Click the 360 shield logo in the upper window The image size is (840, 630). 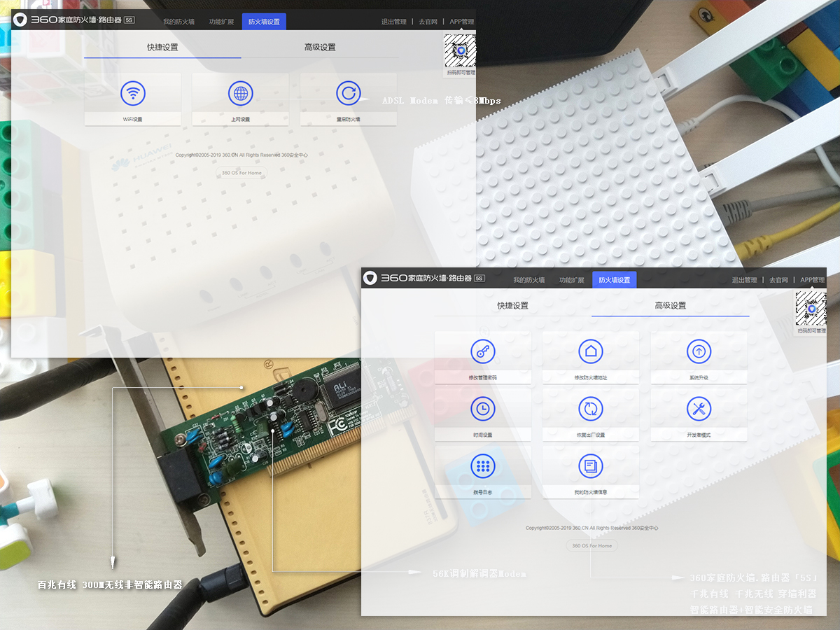[20, 20]
